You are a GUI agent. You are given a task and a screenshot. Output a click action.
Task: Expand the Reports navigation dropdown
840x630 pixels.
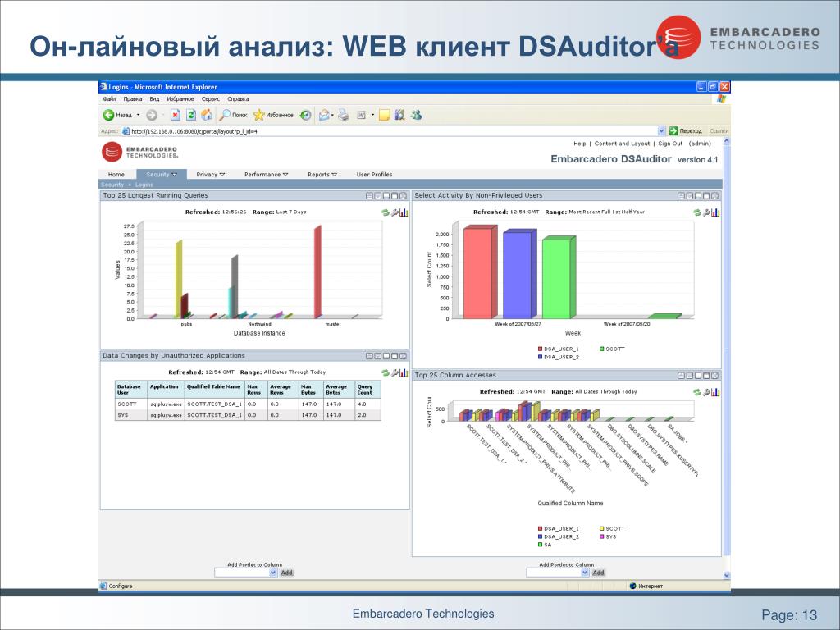(335, 175)
